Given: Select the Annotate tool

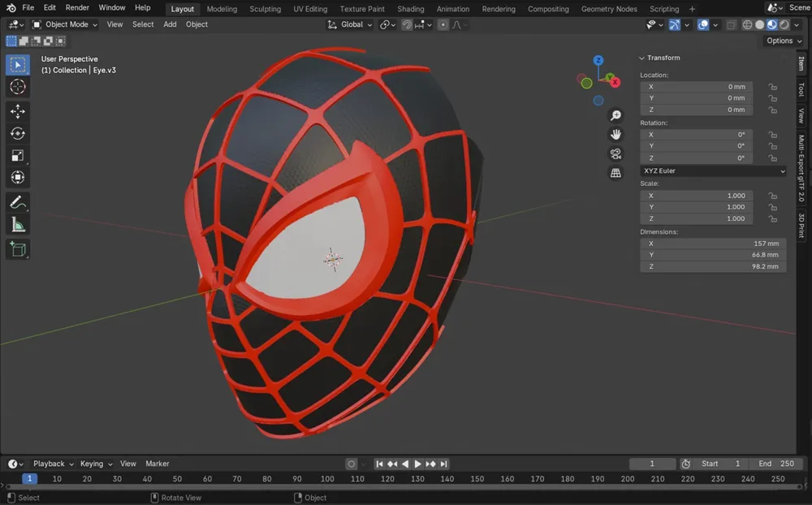Looking at the screenshot, I should [18, 202].
